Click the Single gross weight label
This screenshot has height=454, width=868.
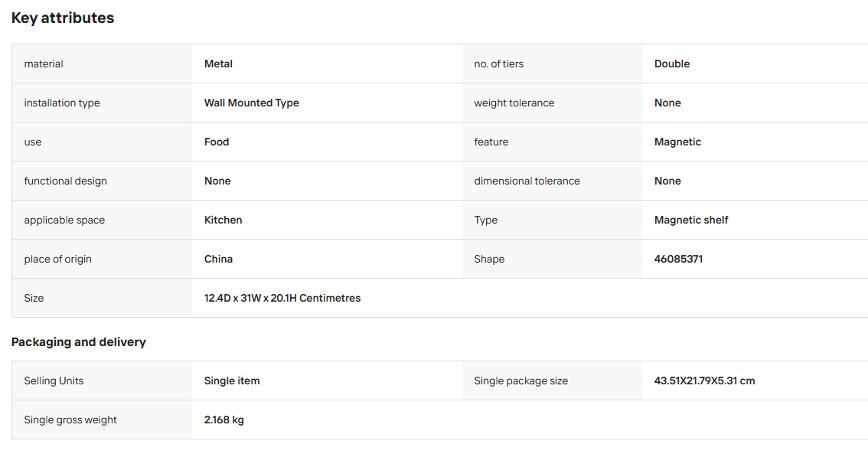(70, 420)
